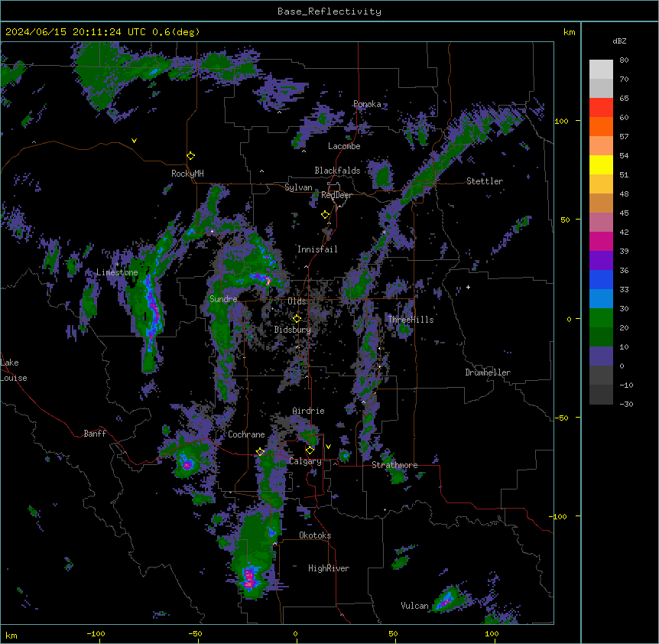Click the Lake Louise label
The width and height of the screenshot is (659, 644).
[x=14, y=370]
